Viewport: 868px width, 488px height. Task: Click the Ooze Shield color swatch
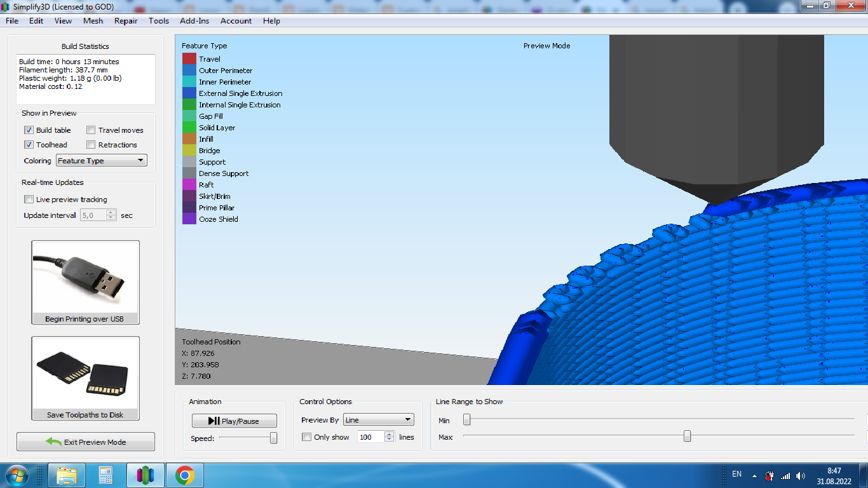coord(189,219)
